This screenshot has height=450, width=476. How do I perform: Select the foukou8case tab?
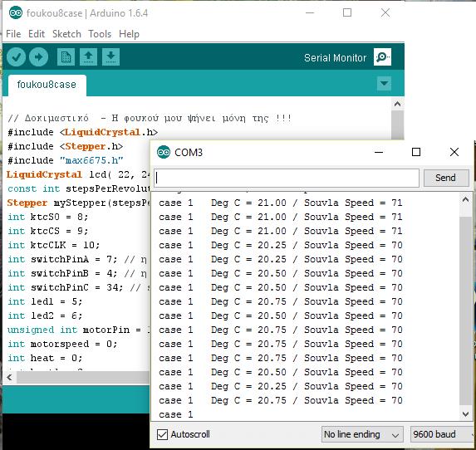coord(47,85)
